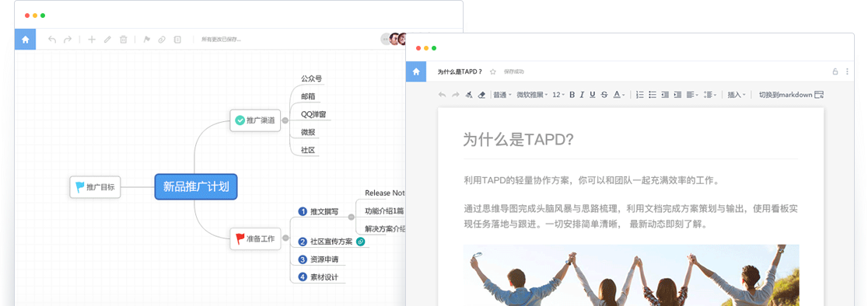Select the QQ弹窗 leaf node
868x306 pixels.
[313, 114]
